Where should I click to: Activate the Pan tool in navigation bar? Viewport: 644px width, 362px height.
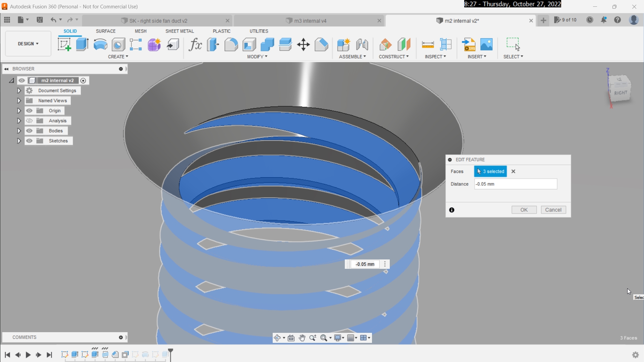(x=302, y=338)
